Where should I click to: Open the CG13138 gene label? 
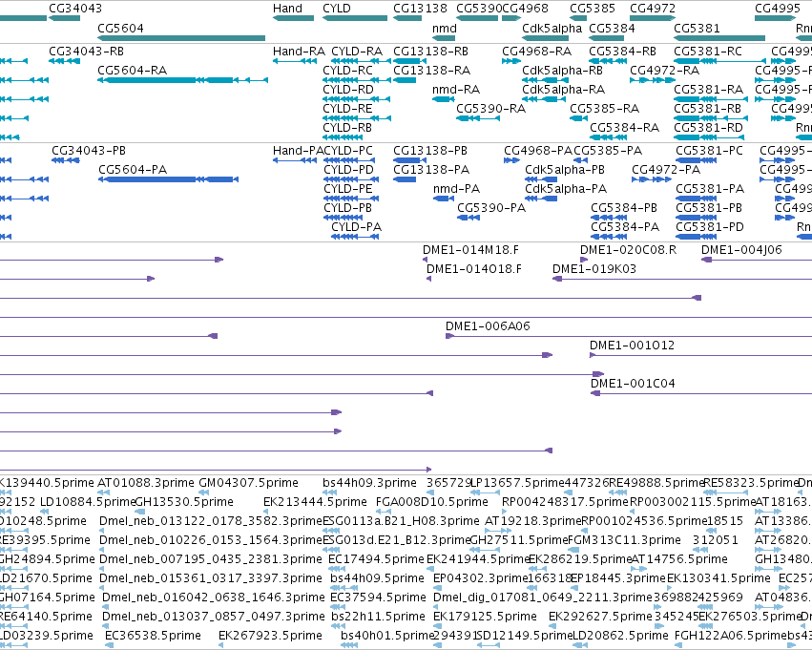(x=420, y=9)
